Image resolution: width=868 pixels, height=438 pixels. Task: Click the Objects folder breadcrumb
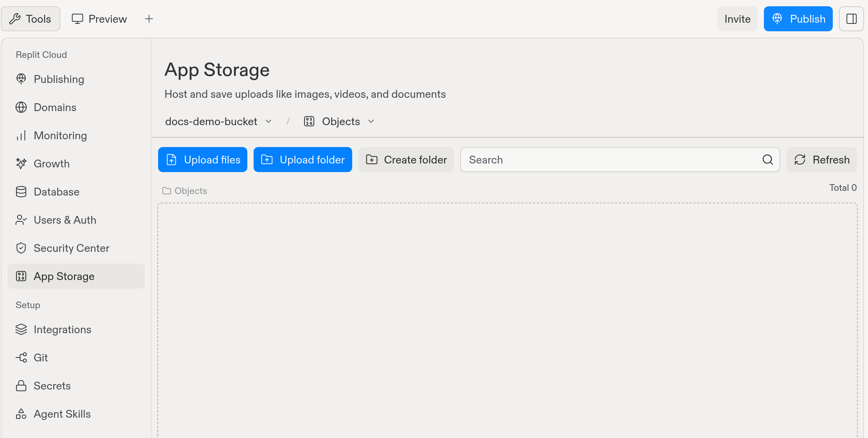[185, 191]
